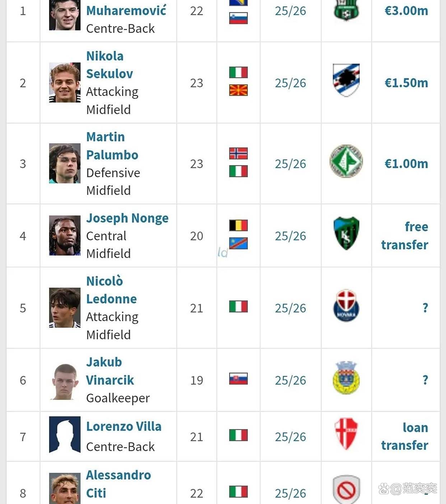
Task: Click Lorenzo Villa's loan transfer link
Action: (405, 436)
